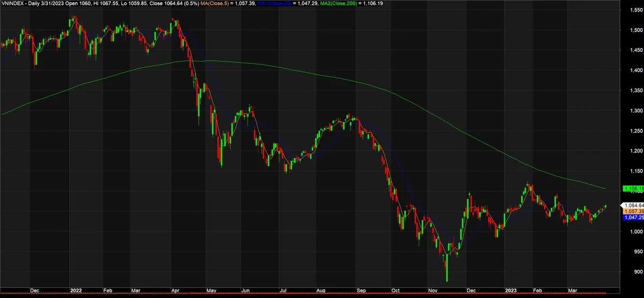Click the Sep label on time axis
644x298 pixels.
360,290
